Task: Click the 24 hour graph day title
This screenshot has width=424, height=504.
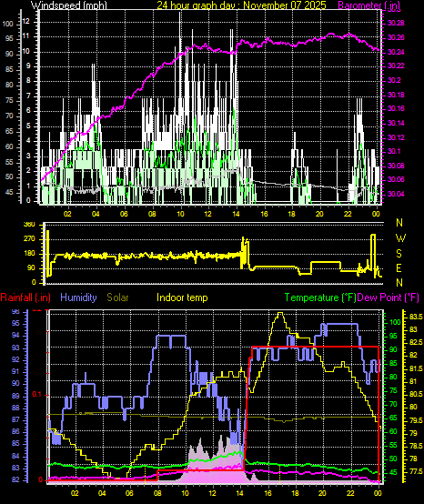Action: click(241, 5)
